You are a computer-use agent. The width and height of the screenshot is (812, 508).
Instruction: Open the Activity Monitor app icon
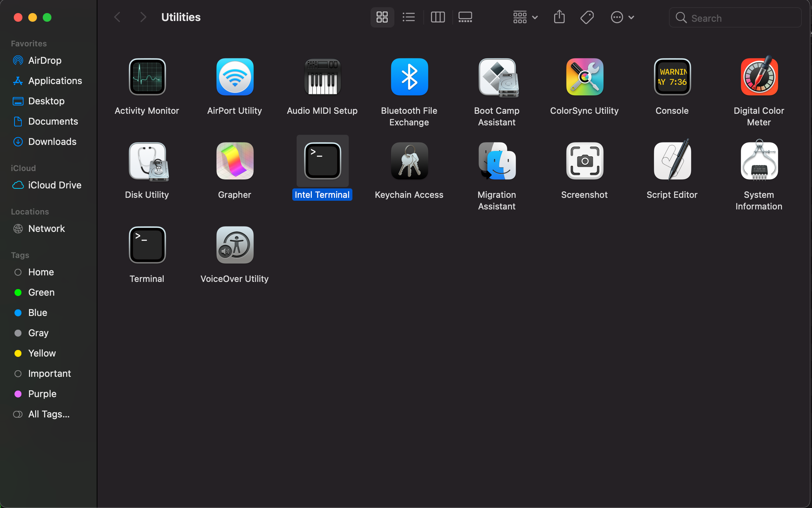147,77
